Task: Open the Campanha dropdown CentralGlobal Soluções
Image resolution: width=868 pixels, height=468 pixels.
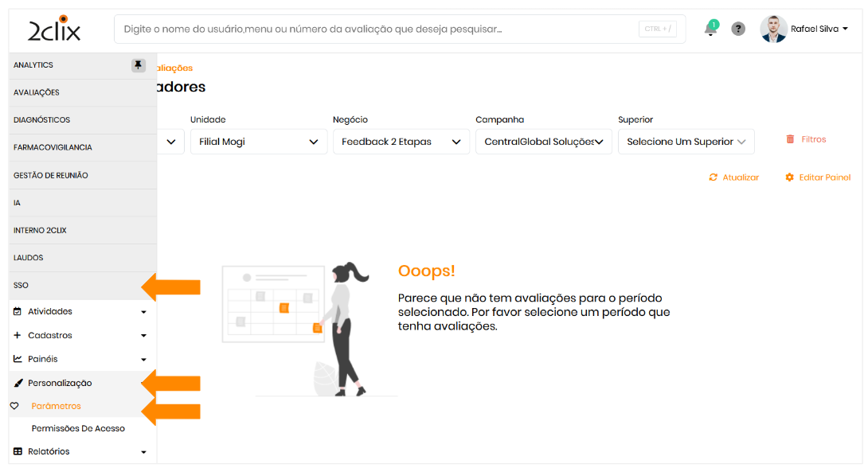Action: coord(543,142)
